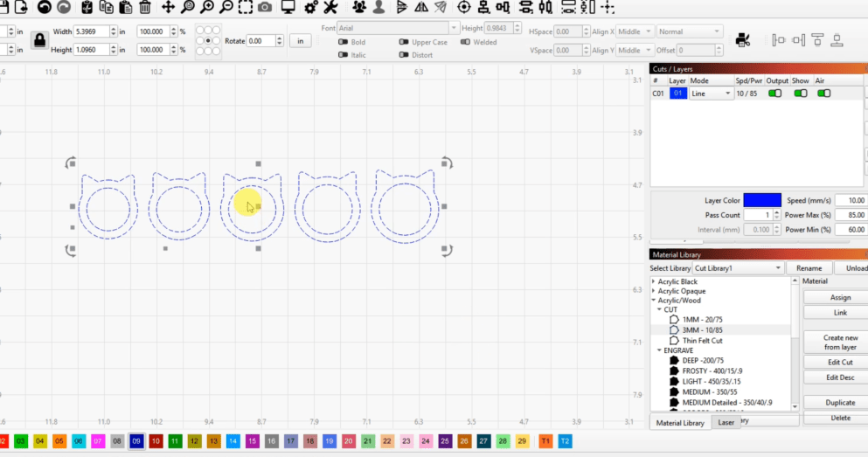Select the Pan/move view tool
The width and height of the screenshot is (868, 457).
167,7
